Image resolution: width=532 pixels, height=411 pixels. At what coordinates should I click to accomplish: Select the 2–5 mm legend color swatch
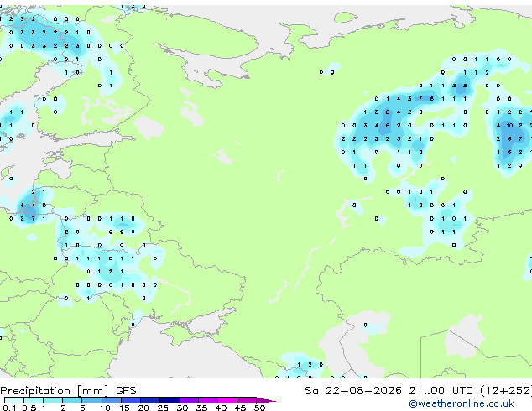point(72,400)
